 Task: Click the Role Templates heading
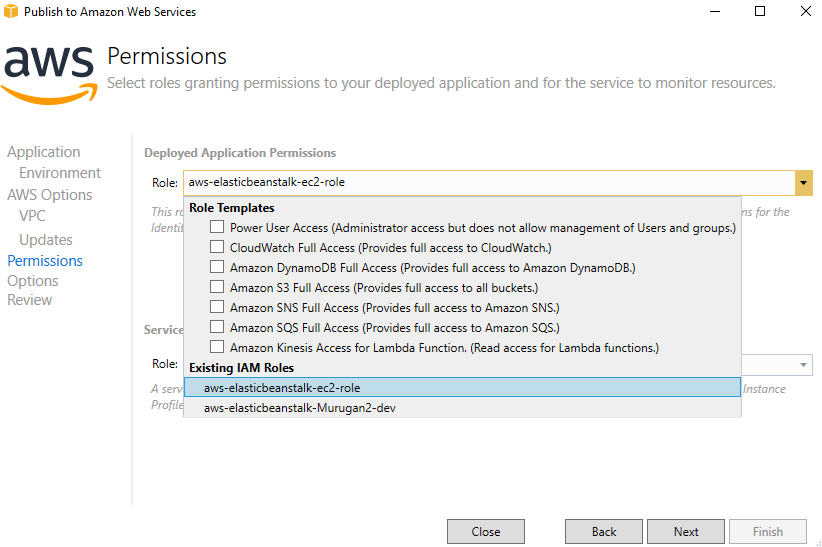click(232, 208)
